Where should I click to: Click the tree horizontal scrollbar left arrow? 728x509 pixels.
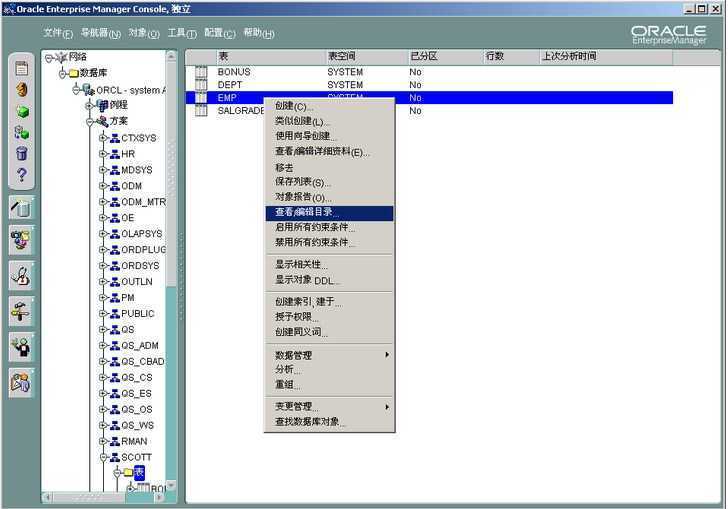[47, 497]
